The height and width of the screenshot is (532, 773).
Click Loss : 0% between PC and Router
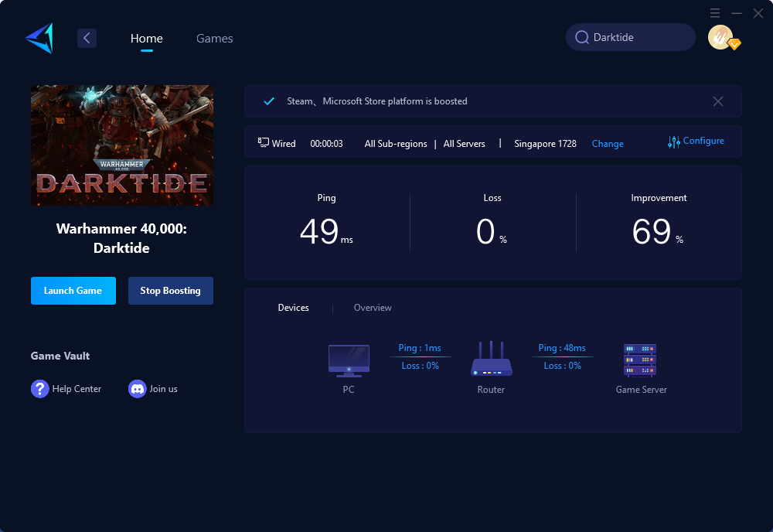(x=420, y=366)
